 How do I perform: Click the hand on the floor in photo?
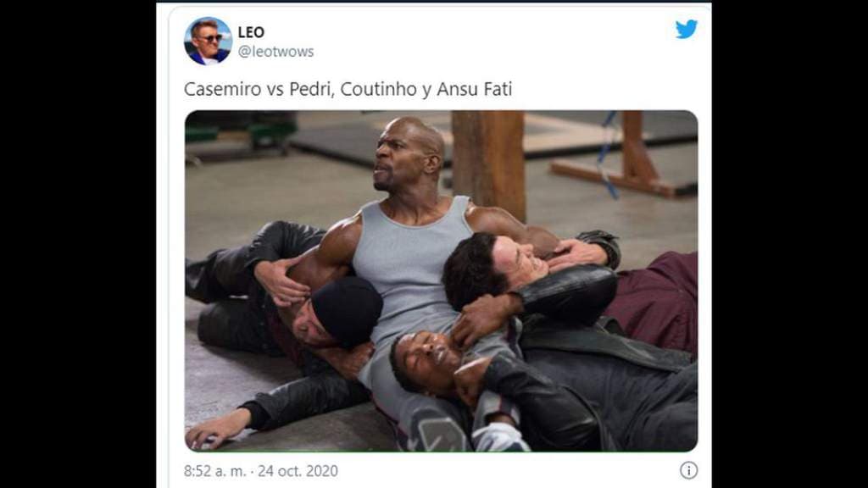(x=217, y=428)
